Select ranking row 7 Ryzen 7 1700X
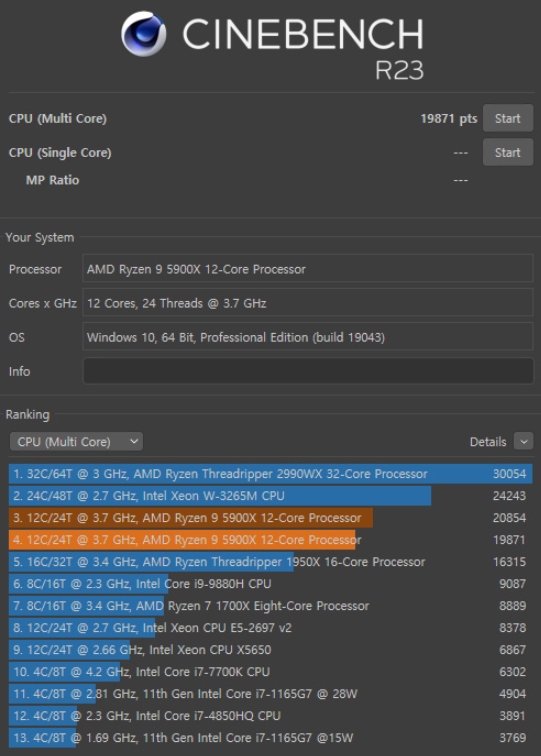Viewport: 541px width, 756px height. [270, 606]
